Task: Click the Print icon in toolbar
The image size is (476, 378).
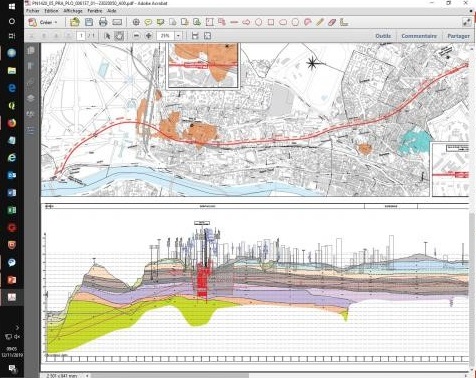Action: click(103, 22)
